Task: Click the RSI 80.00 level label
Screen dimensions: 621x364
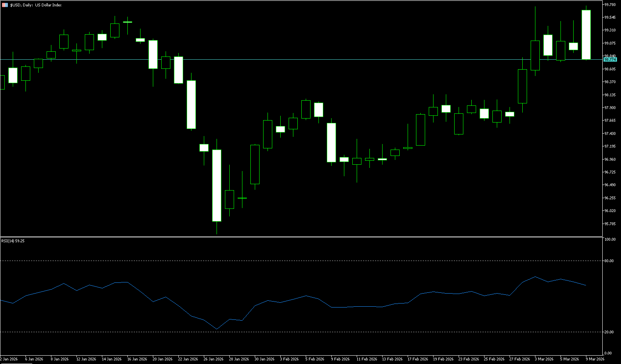Action: pyautogui.click(x=609, y=261)
